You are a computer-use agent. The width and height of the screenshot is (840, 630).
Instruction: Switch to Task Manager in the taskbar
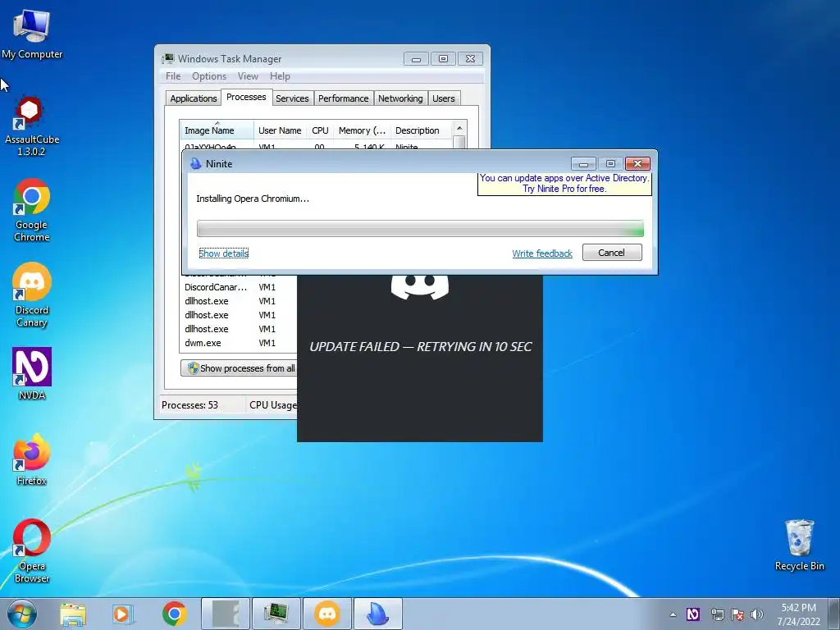(276, 614)
